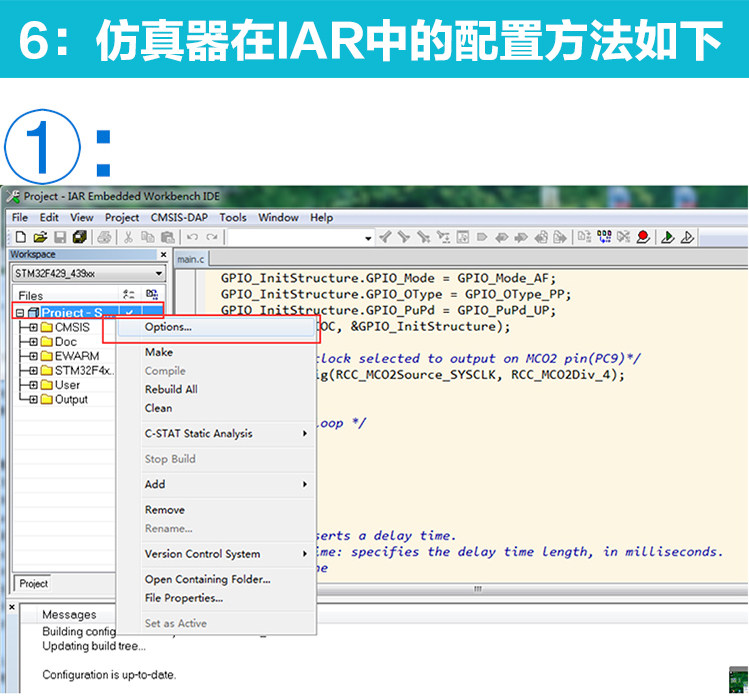
Task: Click the Print toolbar icon
Action: [104, 237]
